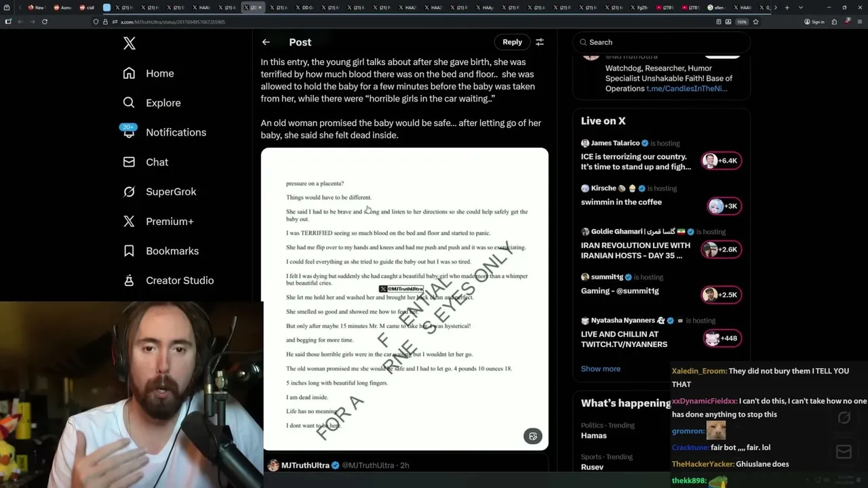Open the Grok floating button near chat

click(844, 418)
